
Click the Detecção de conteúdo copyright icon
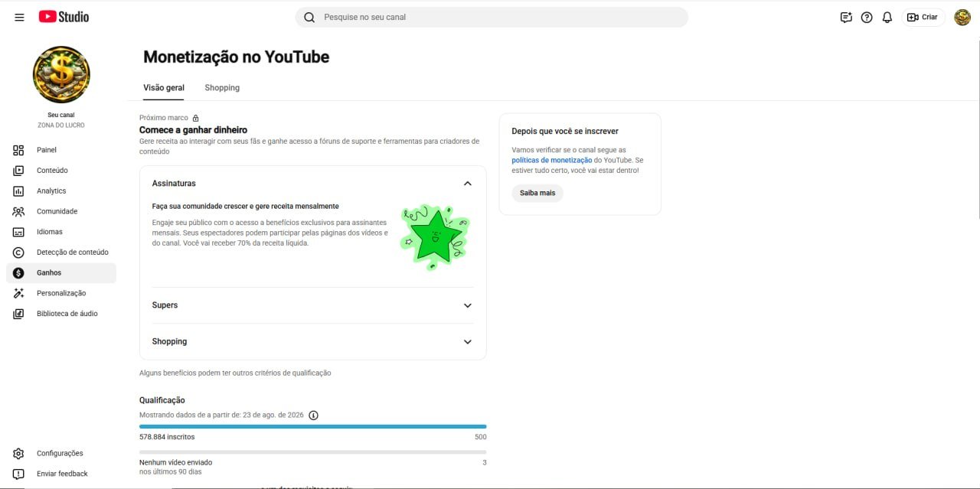[18, 253]
